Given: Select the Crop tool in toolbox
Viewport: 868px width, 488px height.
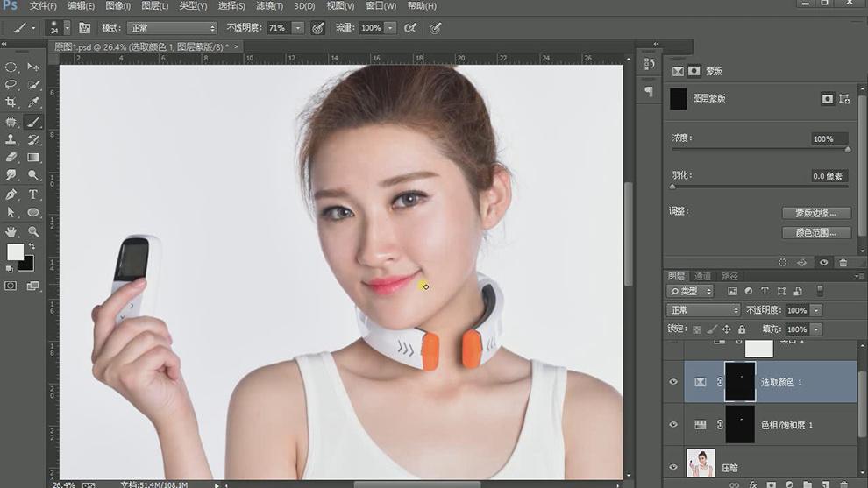Looking at the screenshot, I should 11,103.
